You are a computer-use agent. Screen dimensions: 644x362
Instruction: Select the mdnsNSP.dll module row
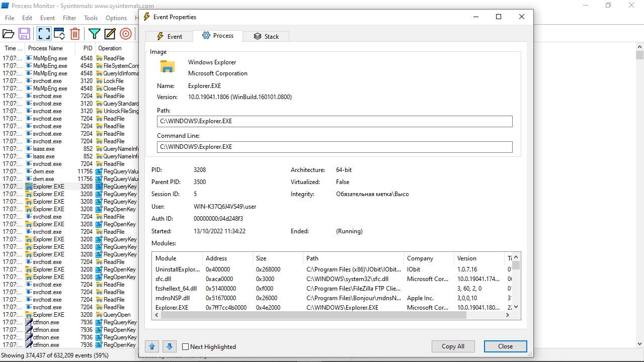coord(332,298)
